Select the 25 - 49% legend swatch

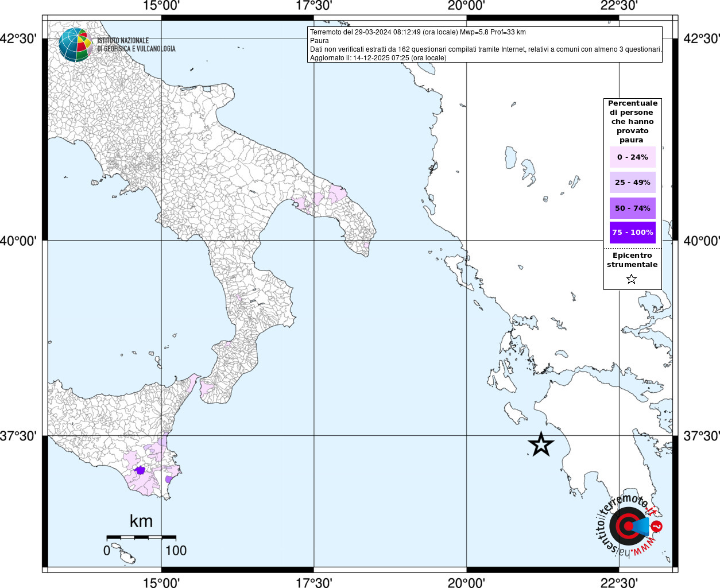tap(632, 182)
